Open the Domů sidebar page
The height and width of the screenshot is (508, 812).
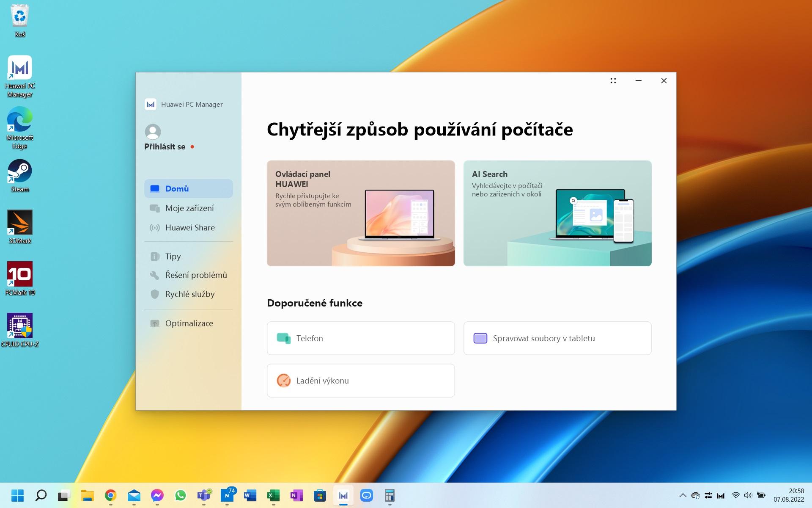pos(188,188)
